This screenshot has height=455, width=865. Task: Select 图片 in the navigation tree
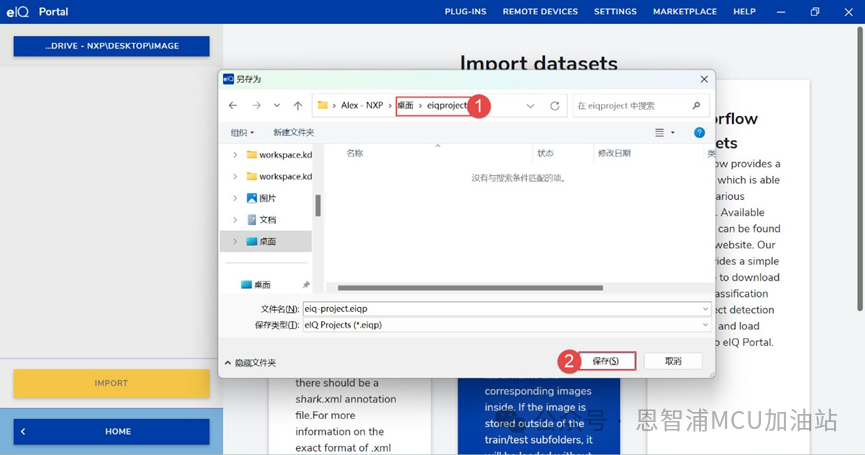pyautogui.click(x=261, y=198)
